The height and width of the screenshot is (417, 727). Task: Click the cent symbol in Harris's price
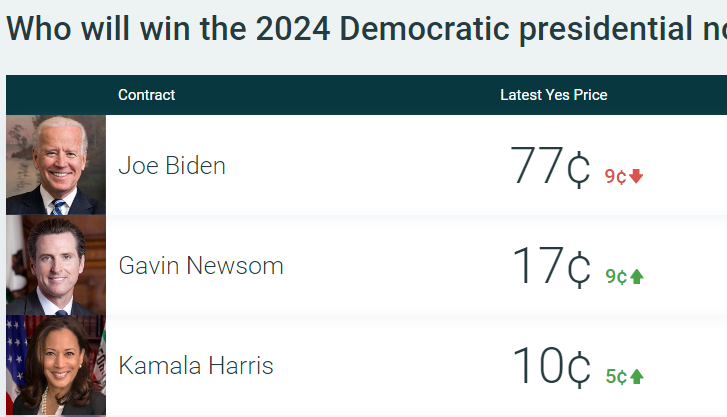(x=579, y=370)
